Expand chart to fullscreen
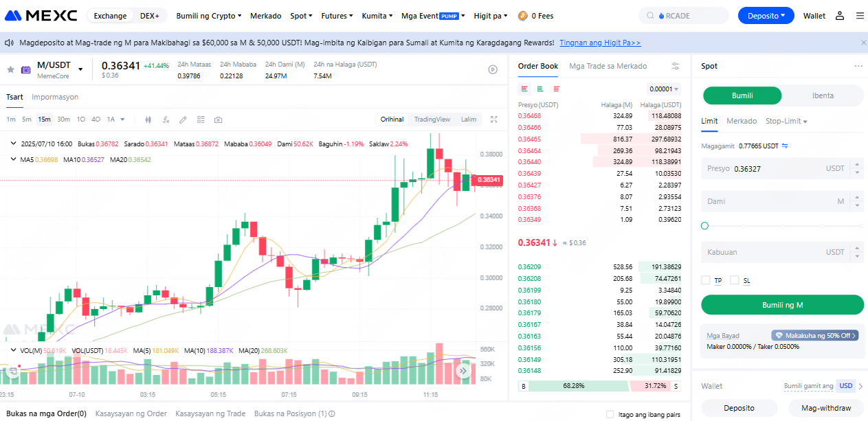Screen dimensions: 868x421 (493, 120)
